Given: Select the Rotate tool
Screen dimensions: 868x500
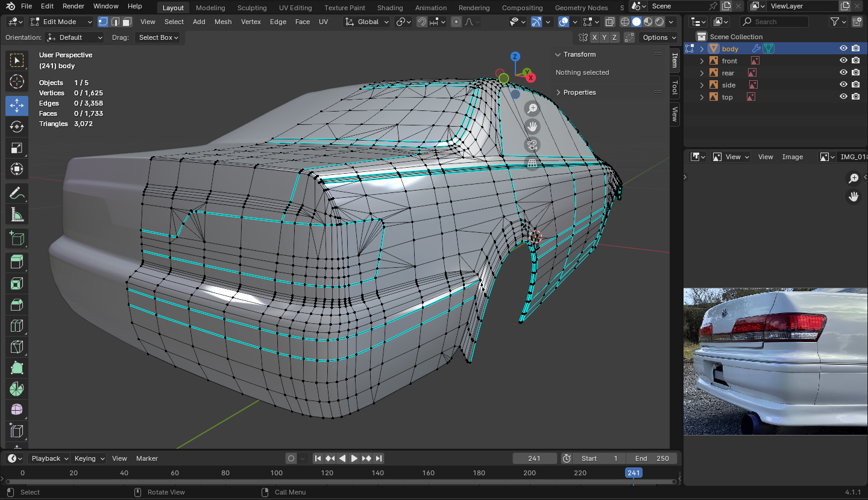Looking at the screenshot, I should click(16, 127).
